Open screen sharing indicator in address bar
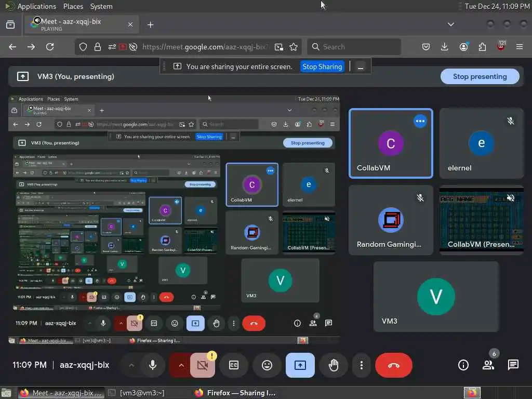This screenshot has height=399, width=532. [x=123, y=47]
